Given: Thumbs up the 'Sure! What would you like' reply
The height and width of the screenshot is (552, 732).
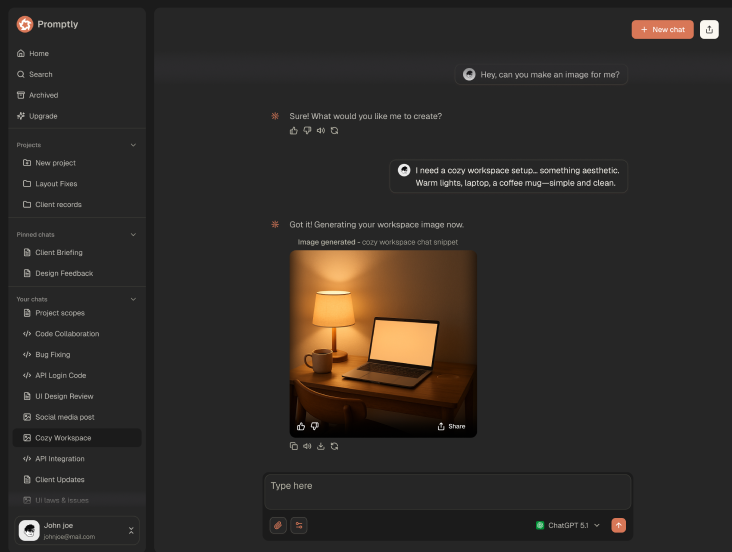Looking at the screenshot, I should [294, 131].
